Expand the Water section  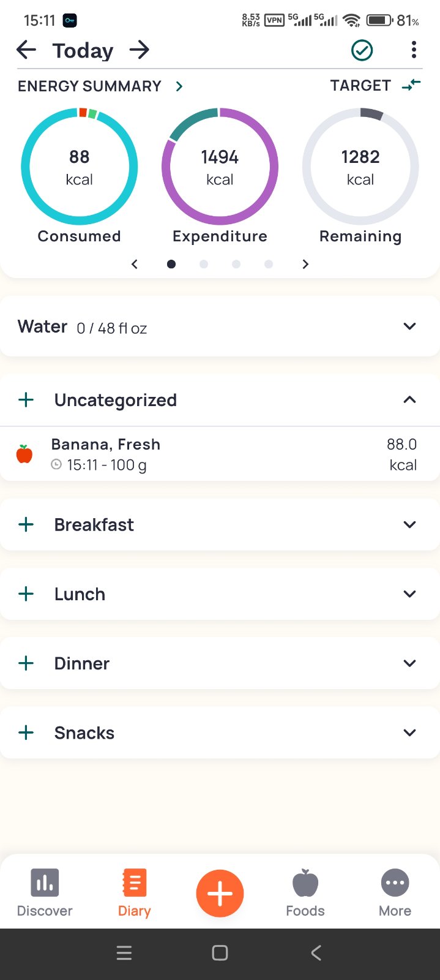[x=409, y=326]
